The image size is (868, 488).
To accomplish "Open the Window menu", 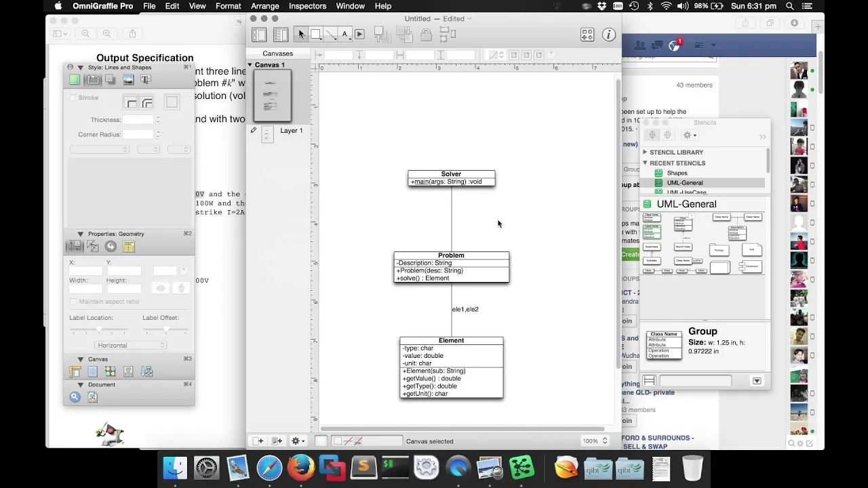I will pos(351,6).
